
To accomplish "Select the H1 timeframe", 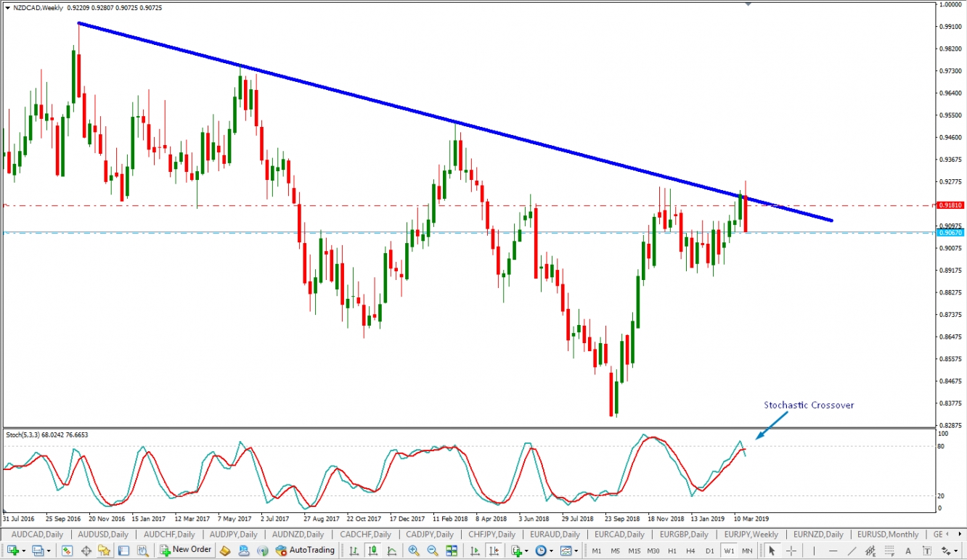I will (x=672, y=551).
